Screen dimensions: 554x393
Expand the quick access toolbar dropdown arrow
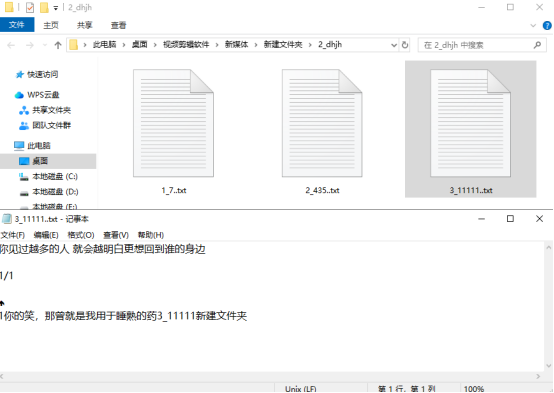point(55,8)
